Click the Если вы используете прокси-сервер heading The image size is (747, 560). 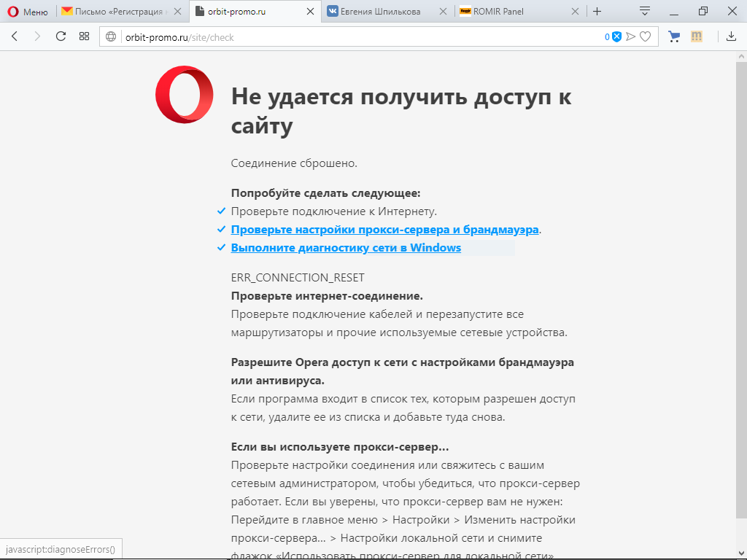[340, 447]
